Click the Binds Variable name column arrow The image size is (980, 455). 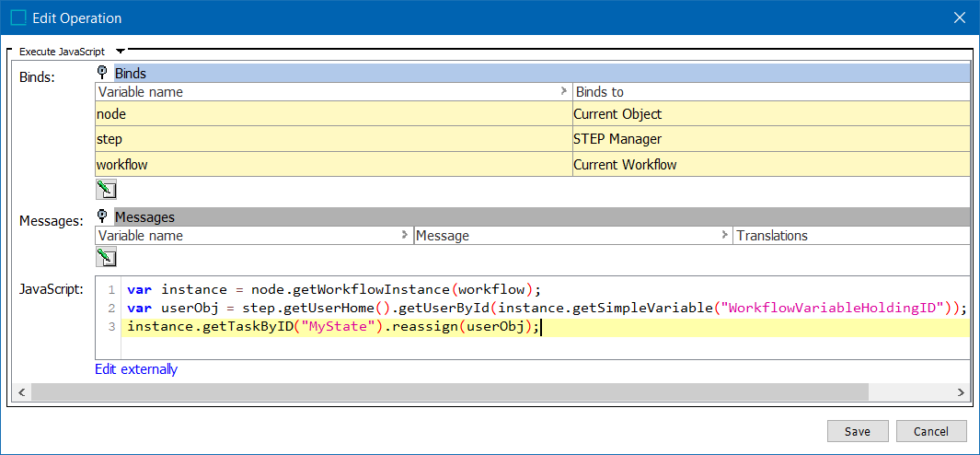[x=565, y=92]
